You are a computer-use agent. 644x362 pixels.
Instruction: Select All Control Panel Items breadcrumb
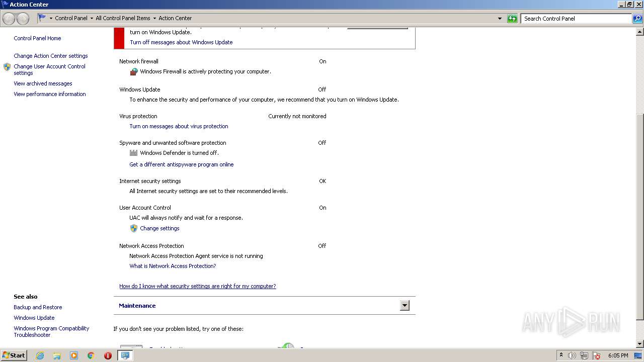123,18
